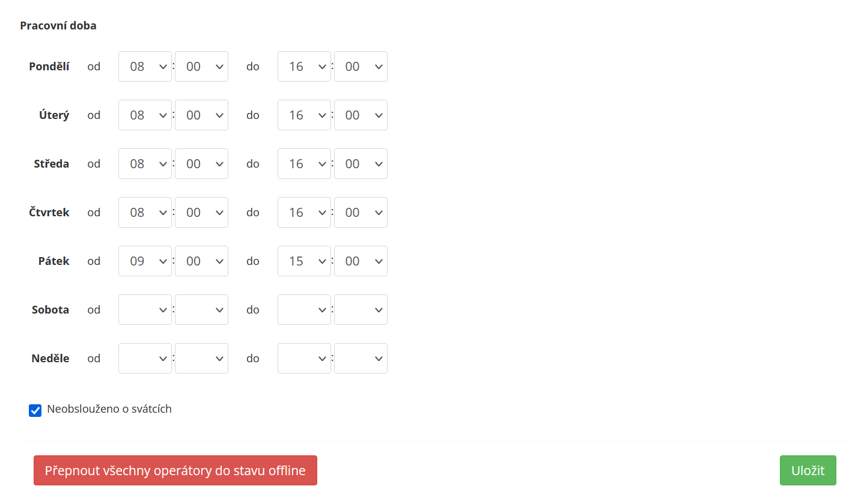
Task: Click the Neděle day label
Action: pyautogui.click(x=50, y=359)
